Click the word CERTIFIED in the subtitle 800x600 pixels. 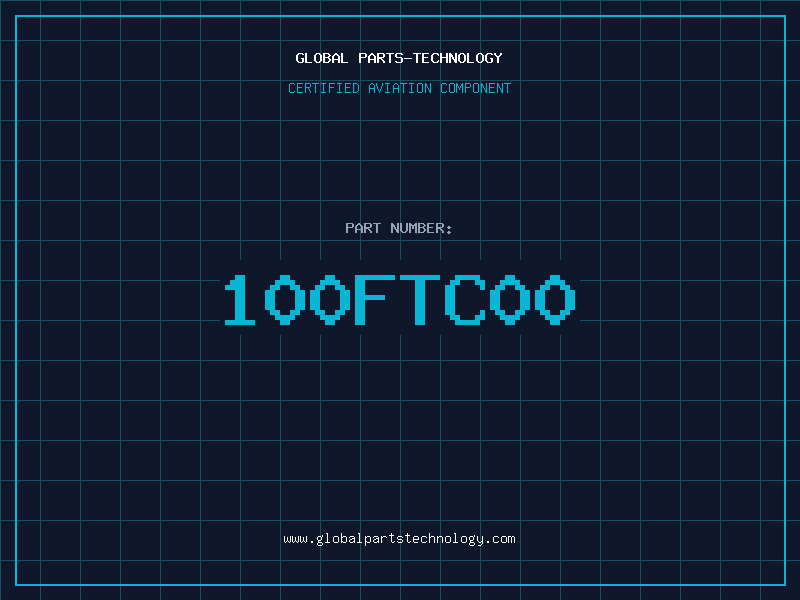(x=324, y=88)
